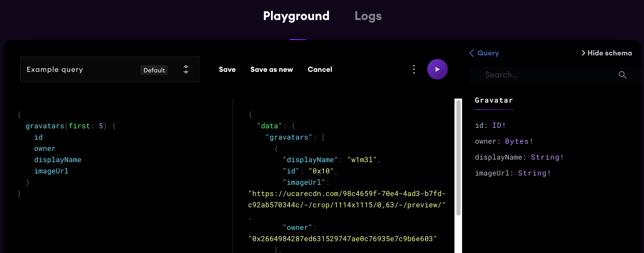Click the 'id' field in query editor
Image resolution: width=644 pixels, height=253 pixels.
click(x=38, y=137)
